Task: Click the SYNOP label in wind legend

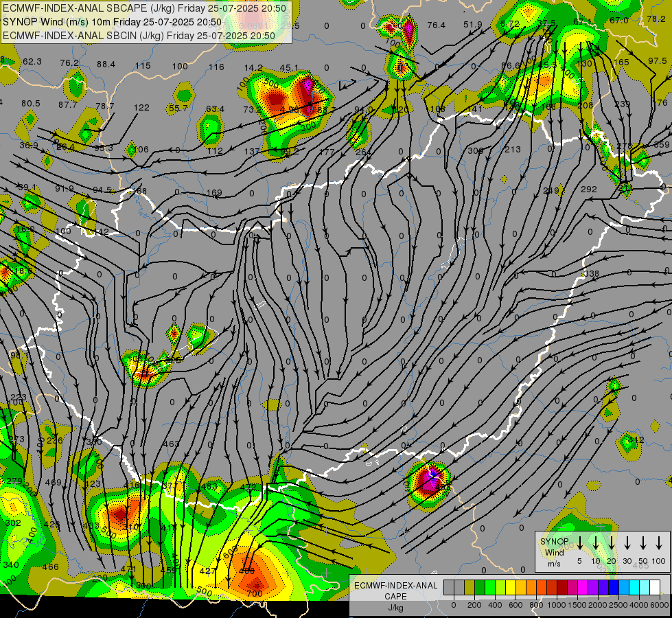Action: (x=554, y=542)
